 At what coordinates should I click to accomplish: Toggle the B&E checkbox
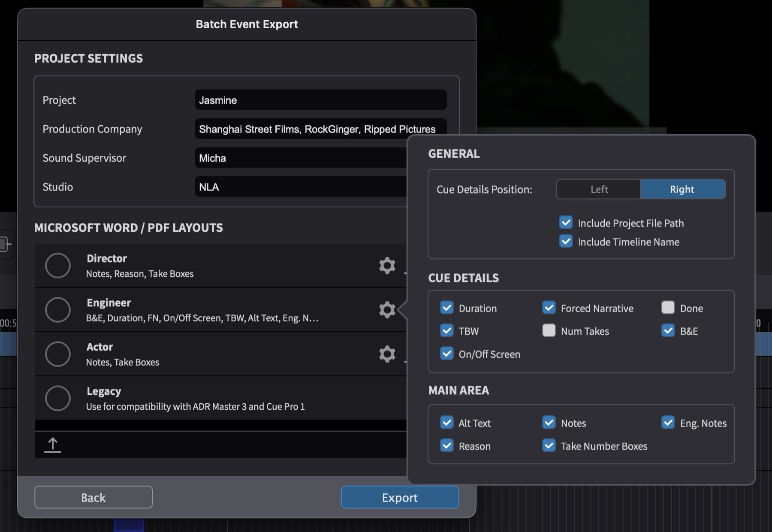coord(668,330)
